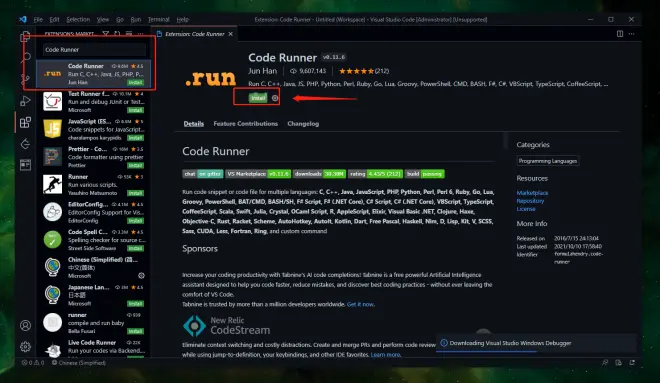Click CodeStream 'Learn more' link
This screenshot has height=383, width=660.
tap(386, 354)
